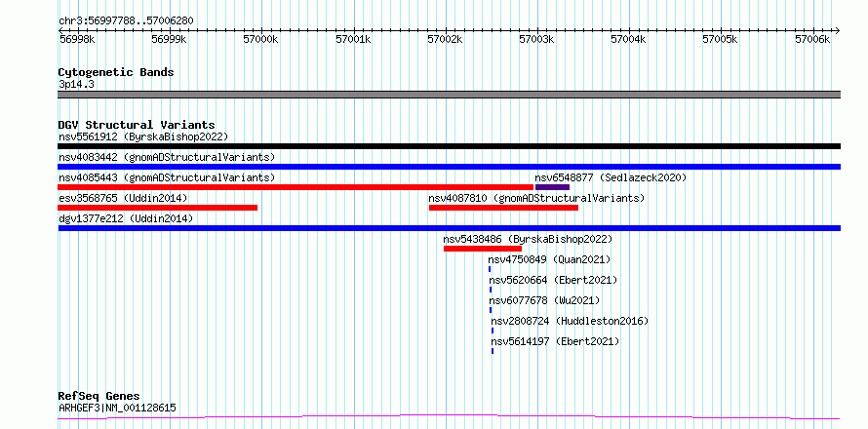The height and width of the screenshot is (429, 868).
Task: Click nsv6548877 (Sedlazeck2020) label
Action: point(611,177)
